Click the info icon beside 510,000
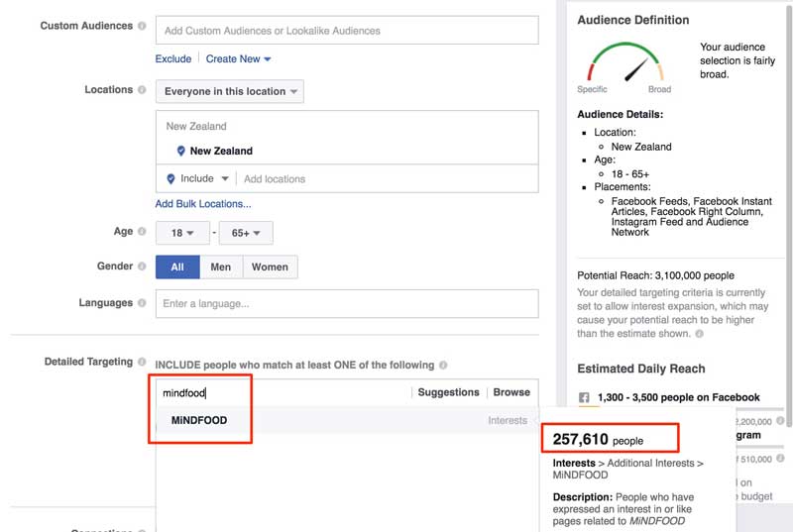This screenshot has height=532, width=793. click(780, 459)
